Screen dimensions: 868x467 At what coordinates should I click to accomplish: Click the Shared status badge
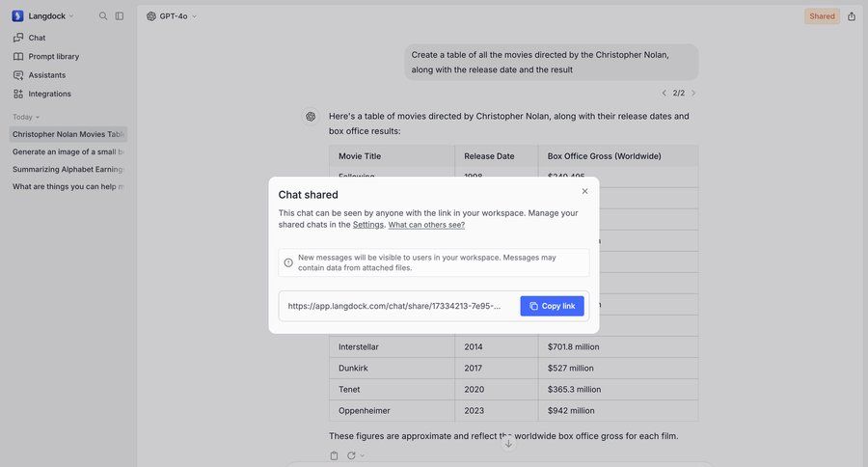pos(822,16)
